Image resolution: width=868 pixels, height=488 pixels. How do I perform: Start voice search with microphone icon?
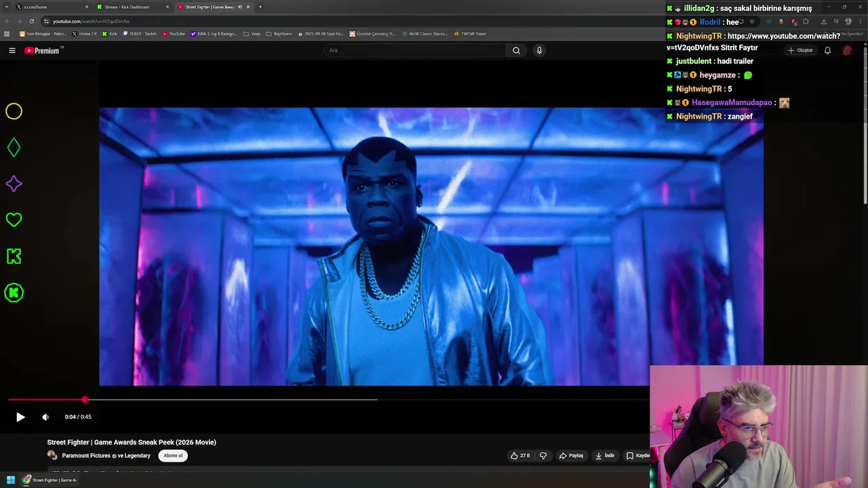point(539,50)
